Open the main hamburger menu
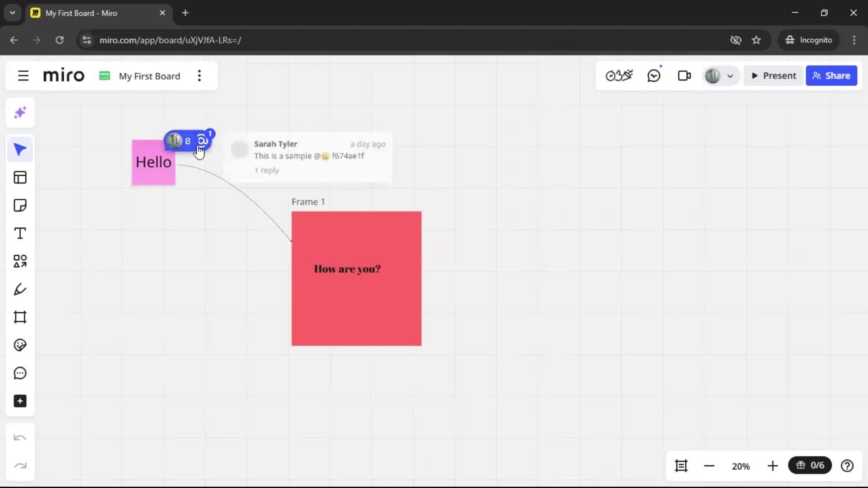 pyautogui.click(x=23, y=76)
